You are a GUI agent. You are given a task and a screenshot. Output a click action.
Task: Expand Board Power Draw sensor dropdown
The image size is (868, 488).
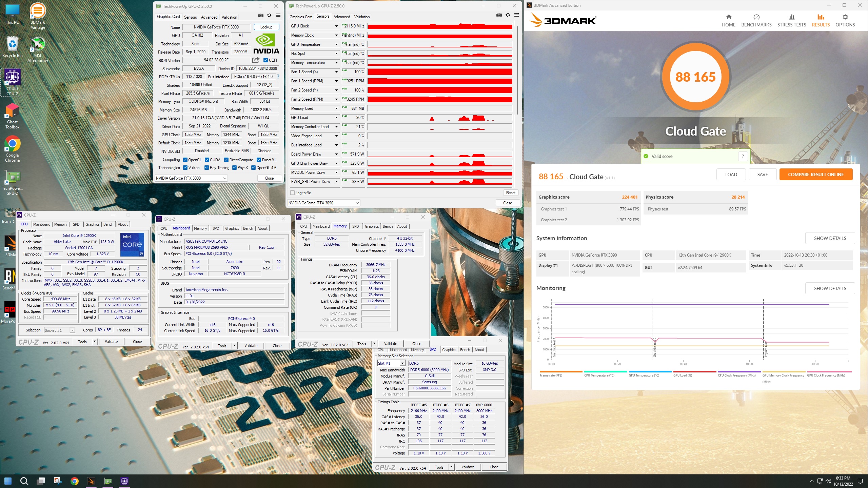(x=336, y=154)
